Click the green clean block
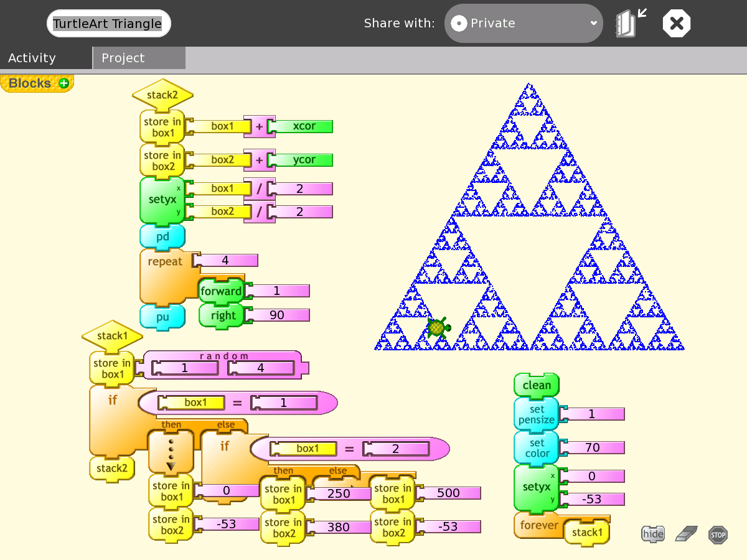Screen dimensions: 747x560 click(536, 385)
